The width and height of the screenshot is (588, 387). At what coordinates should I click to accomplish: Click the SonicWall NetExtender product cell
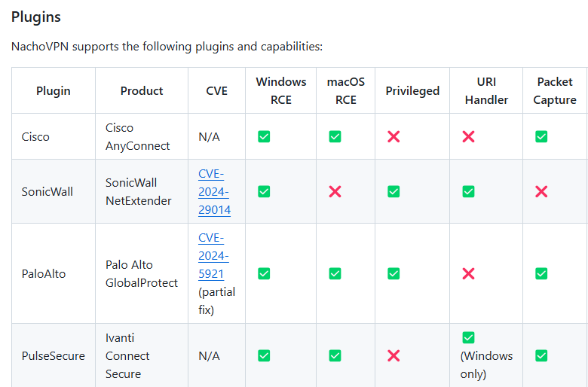pyautogui.click(x=139, y=191)
